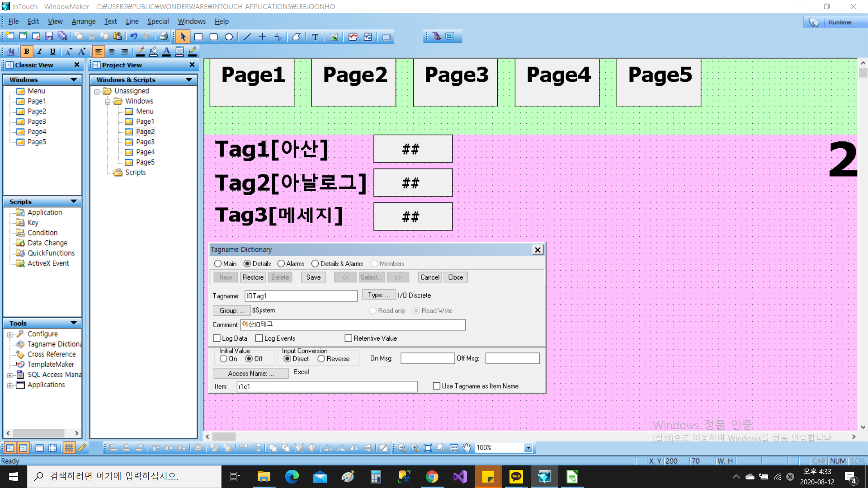This screenshot has height=488, width=868.
Task: Click the Restore button
Action: [253, 277]
